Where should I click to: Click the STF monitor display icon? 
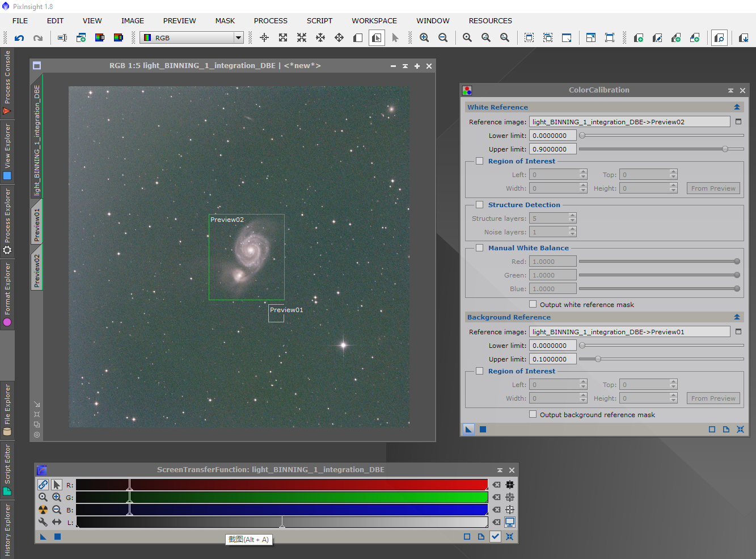pos(510,522)
